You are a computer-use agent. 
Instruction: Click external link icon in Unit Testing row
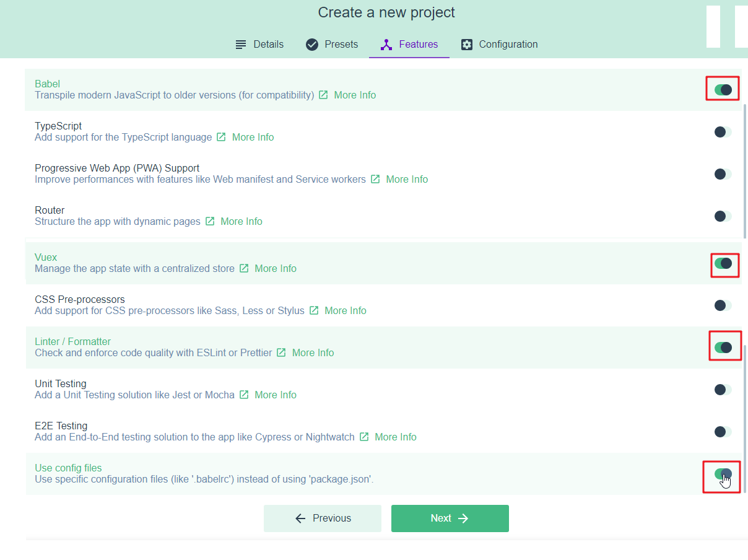coord(244,395)
